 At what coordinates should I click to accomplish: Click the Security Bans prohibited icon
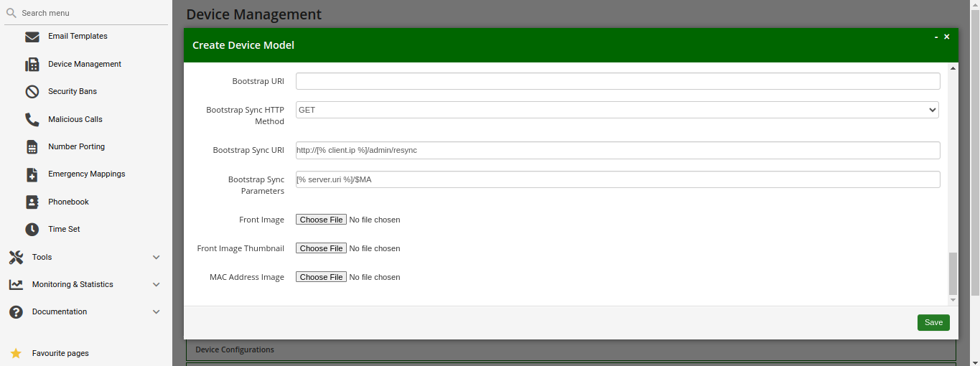[x=32, y=92]
